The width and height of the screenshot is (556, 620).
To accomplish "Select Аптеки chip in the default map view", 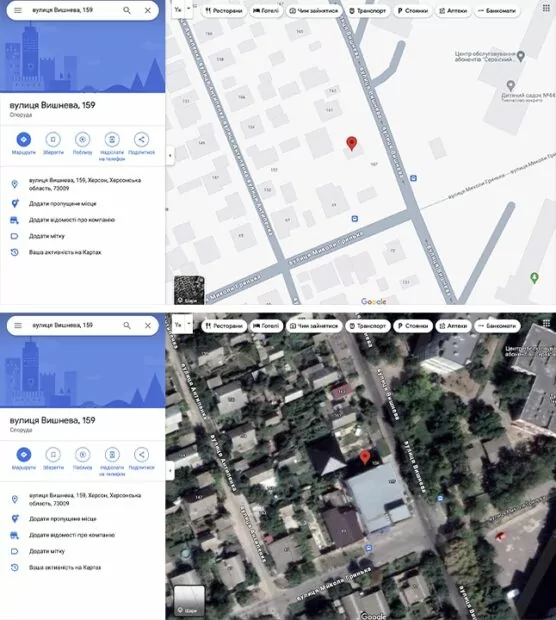I will pyautogui.click(x=453, y=11).
